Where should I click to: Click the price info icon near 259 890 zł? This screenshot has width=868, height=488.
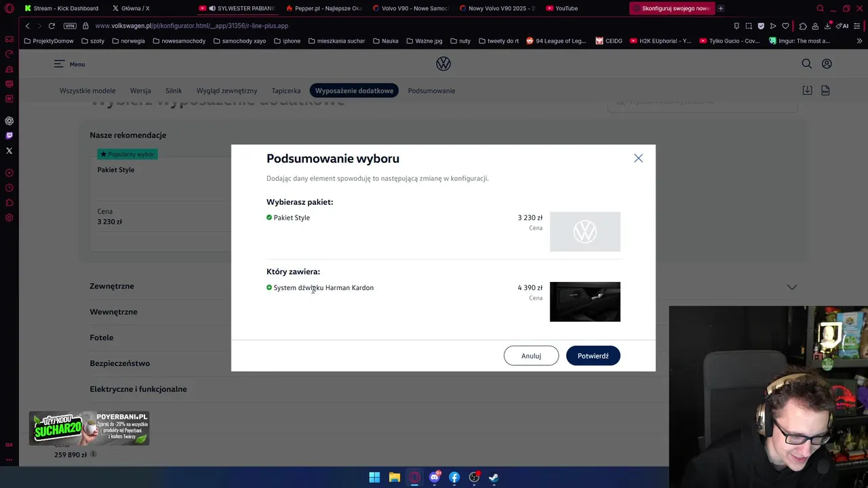pyautogui.click(x=94, y=454)
